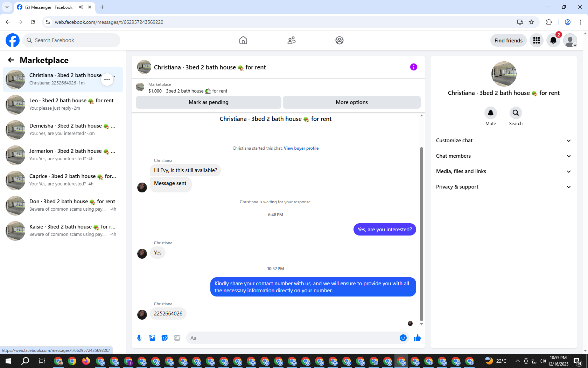This screenshot has width=588, height=368.
Task: Open Jermarion conversation in list
Action: [x=63, y=155]
